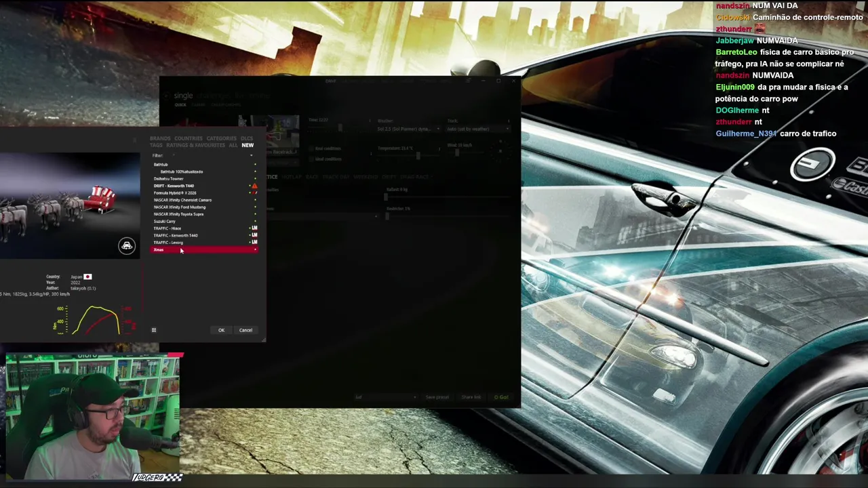This screenshot has height=488, width=868.
Task: Click the streamer webcam overlay
Action: 92,416
